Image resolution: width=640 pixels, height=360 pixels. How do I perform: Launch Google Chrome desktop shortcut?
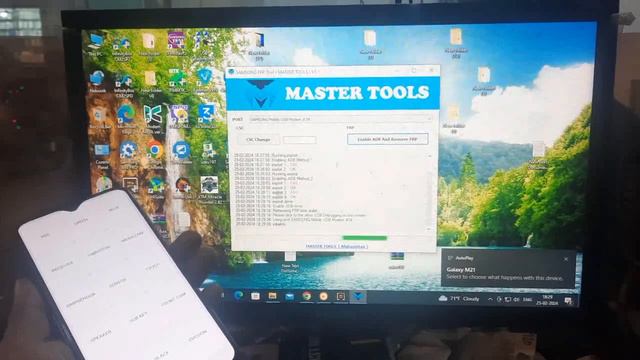[155, 155]
